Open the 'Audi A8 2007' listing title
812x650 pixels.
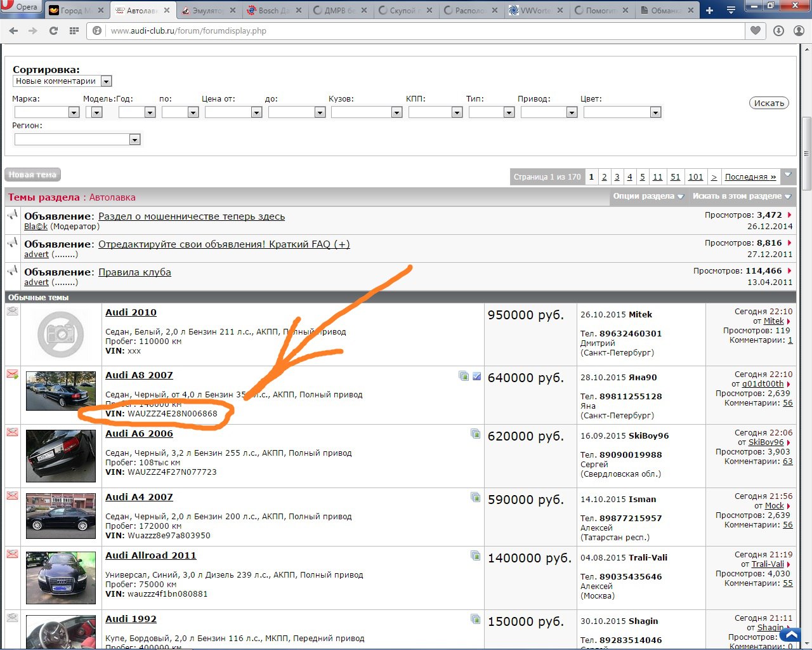point(139,375)
